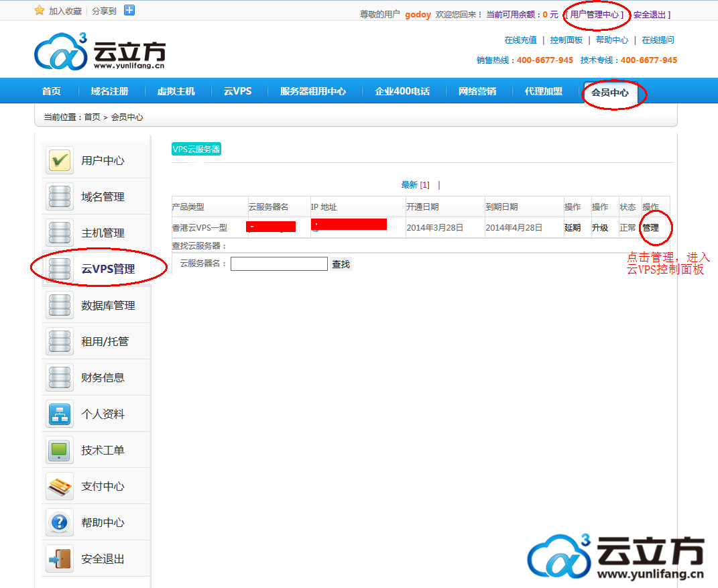
Task: Click 加入收藏 text at top left
Action: pos(66,11)
